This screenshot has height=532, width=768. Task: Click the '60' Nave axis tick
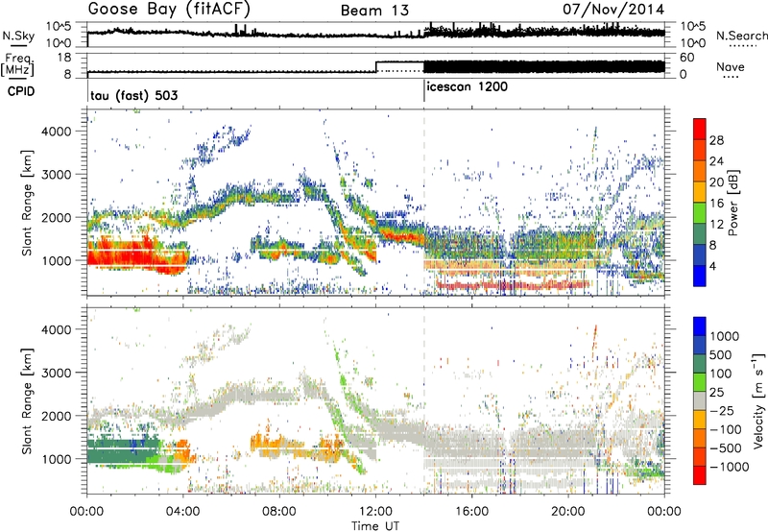point(687,58)
